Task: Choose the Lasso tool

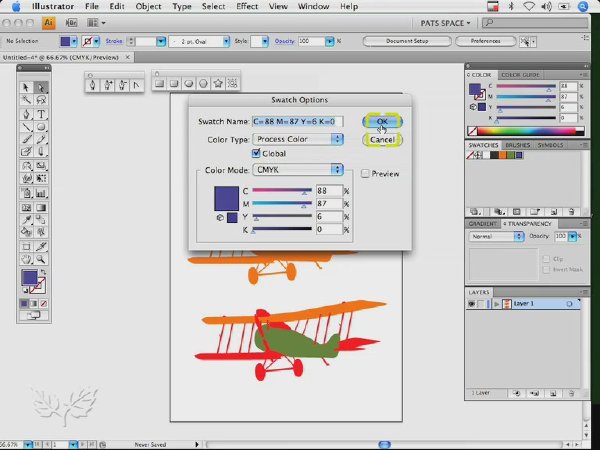Action: [x=41, y=100]
